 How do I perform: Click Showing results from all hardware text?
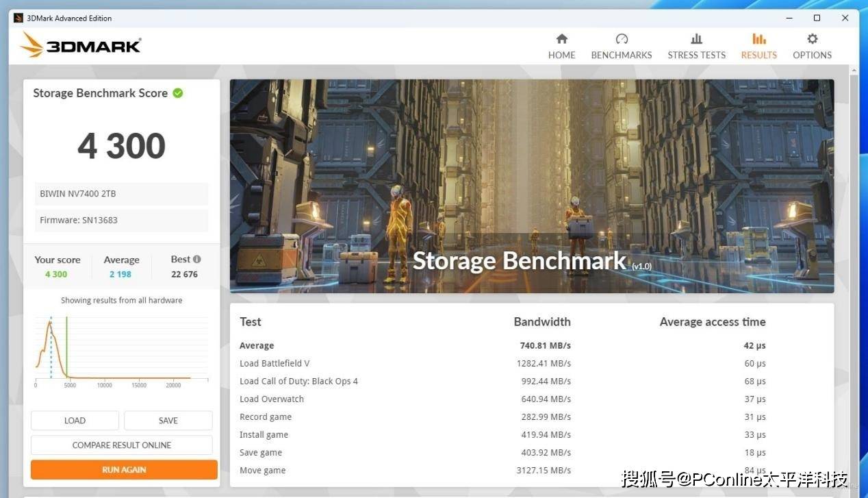tap(122, 301)
